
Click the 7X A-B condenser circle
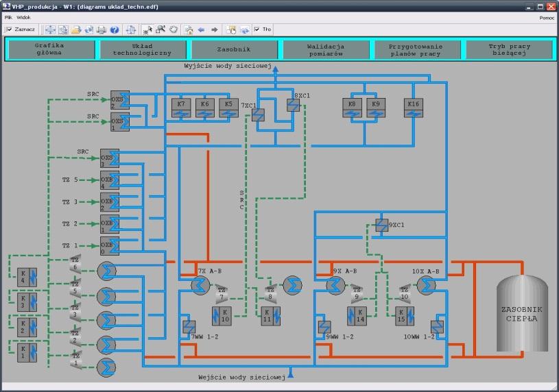(200, 286)
